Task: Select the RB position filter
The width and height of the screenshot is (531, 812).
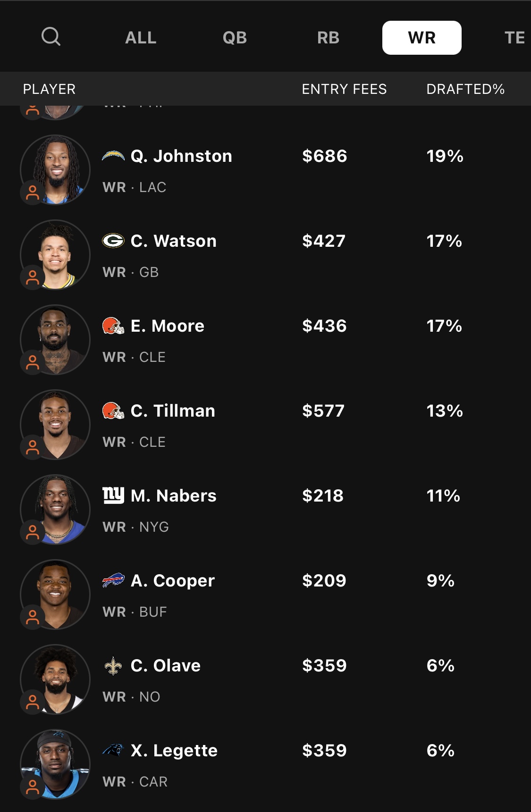Action: point(328,38)
